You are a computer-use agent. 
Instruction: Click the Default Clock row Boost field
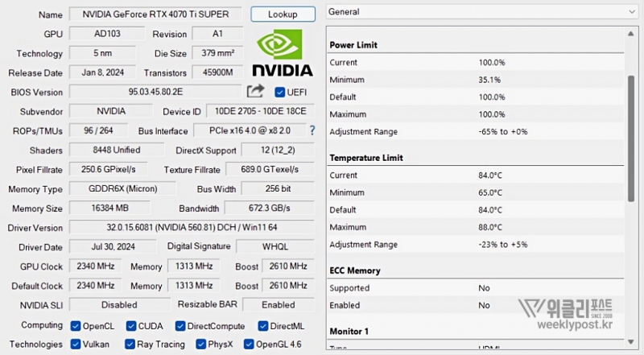point(288,286)
